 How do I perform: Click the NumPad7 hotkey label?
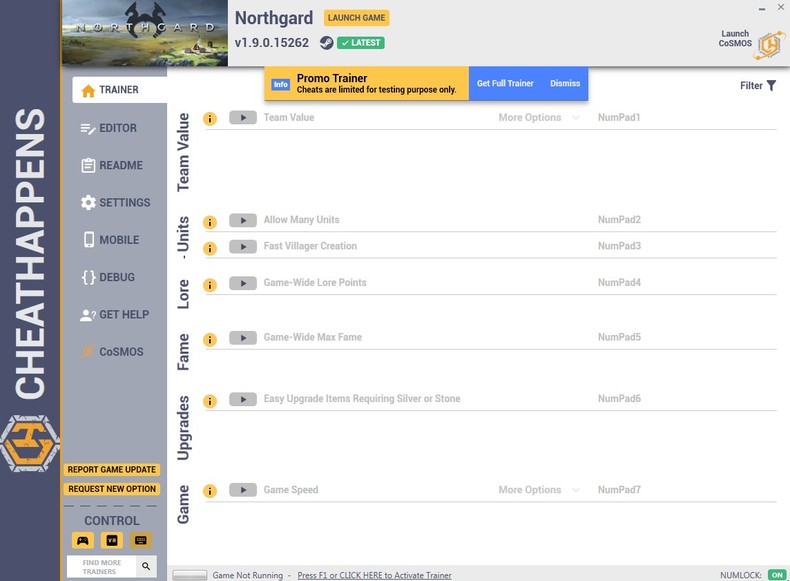(619, 490)
